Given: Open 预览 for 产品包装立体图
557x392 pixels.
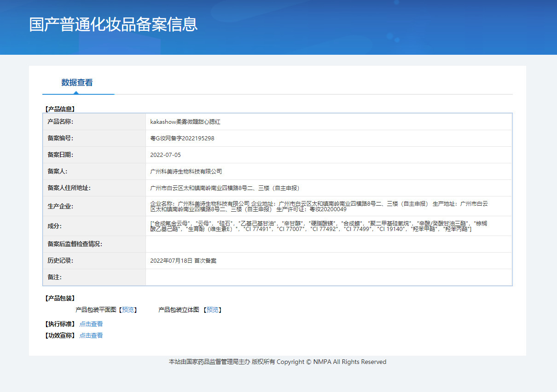Looking at the screenshot, I should pos(212,310).
